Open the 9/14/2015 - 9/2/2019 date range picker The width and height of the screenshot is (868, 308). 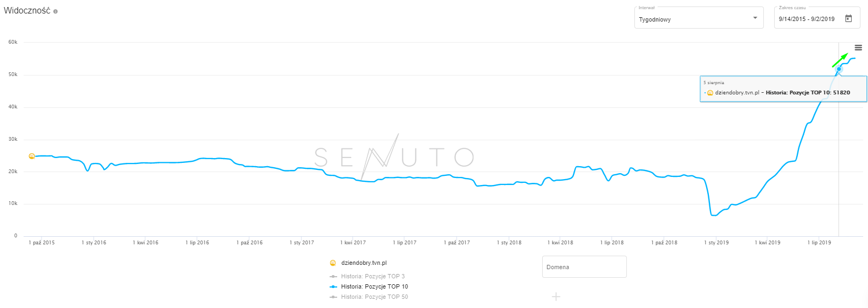[807, 19]
